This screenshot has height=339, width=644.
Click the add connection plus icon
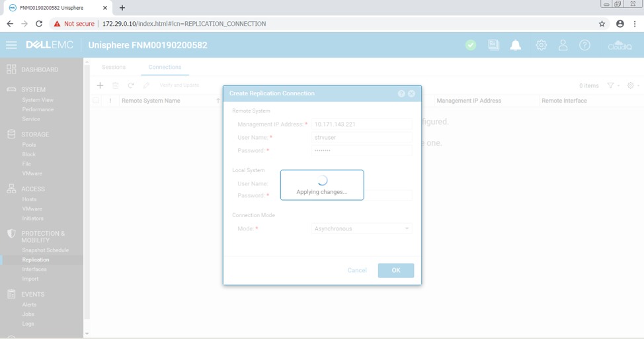point(100,85)
